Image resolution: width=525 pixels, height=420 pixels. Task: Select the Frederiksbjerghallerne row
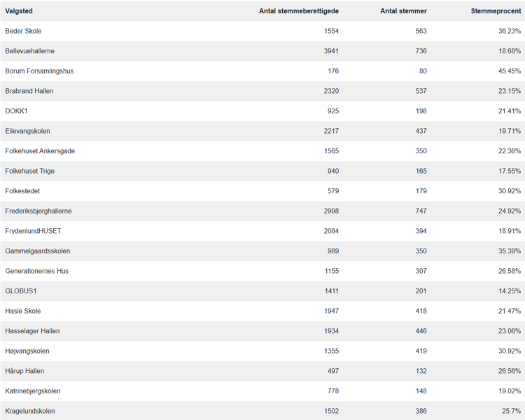pos(38,211)
